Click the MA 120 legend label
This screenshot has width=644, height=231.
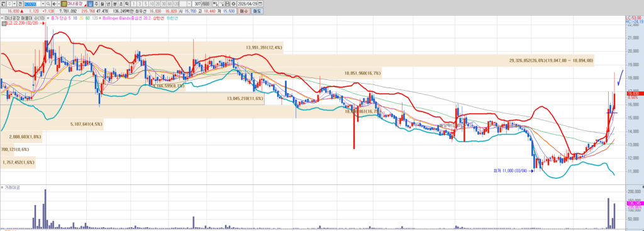pyautogui.click(x=95, y=18)
